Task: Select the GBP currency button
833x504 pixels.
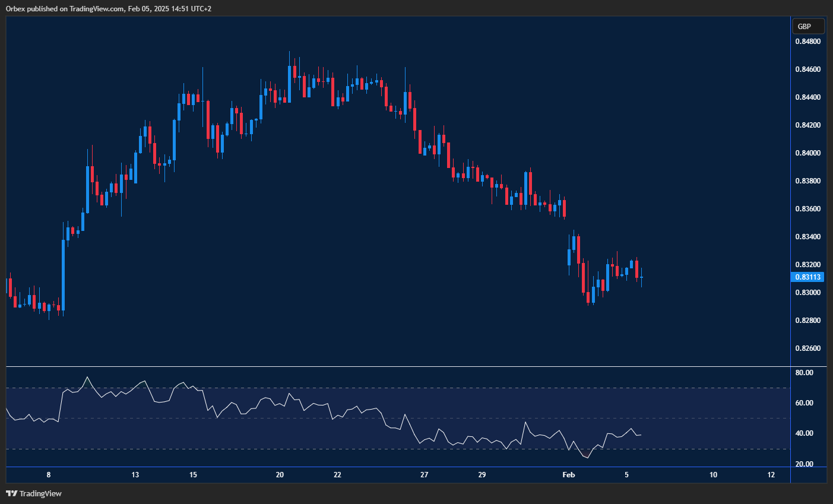Action: pyautogui.click(x=807, y=26)
